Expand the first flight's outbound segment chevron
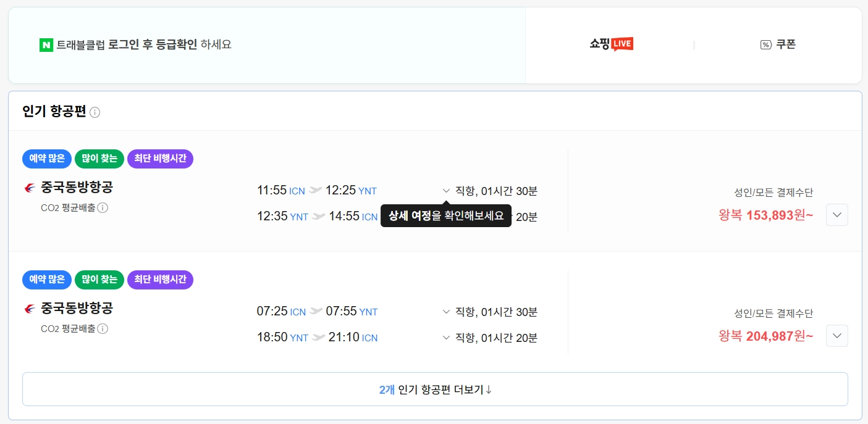868x424 pixels. click(x=445, y=190)
